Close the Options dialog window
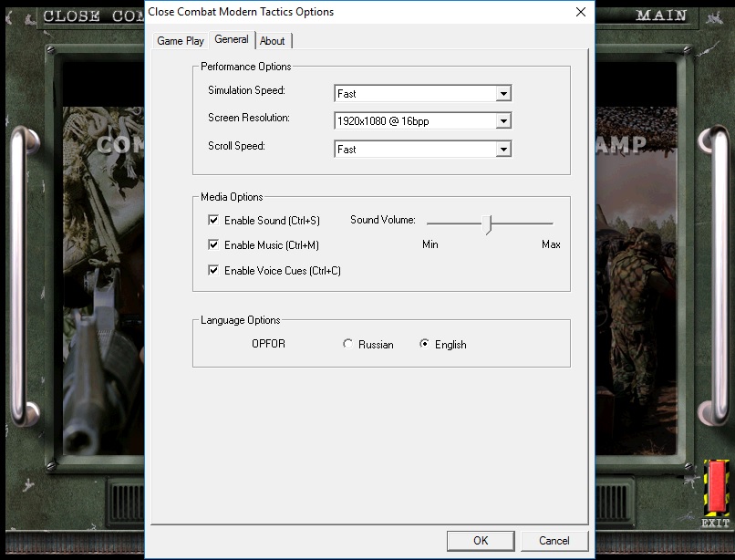Screen dimensions: 735x560 [581, 12]
